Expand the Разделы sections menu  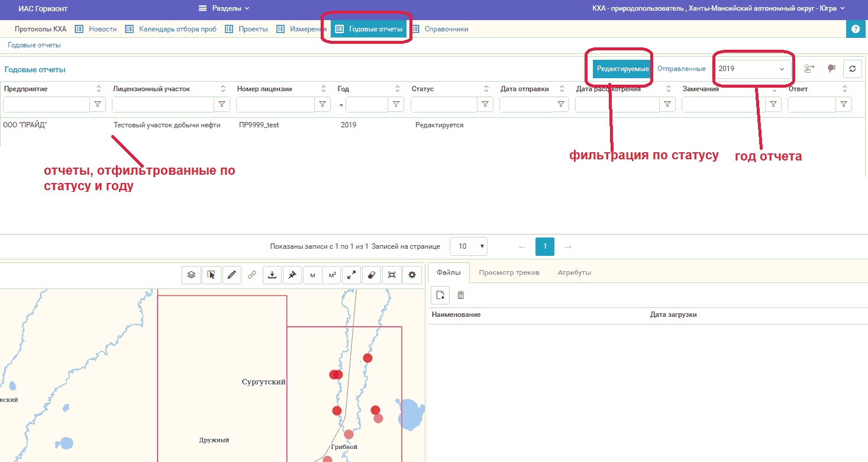[224, 8]
